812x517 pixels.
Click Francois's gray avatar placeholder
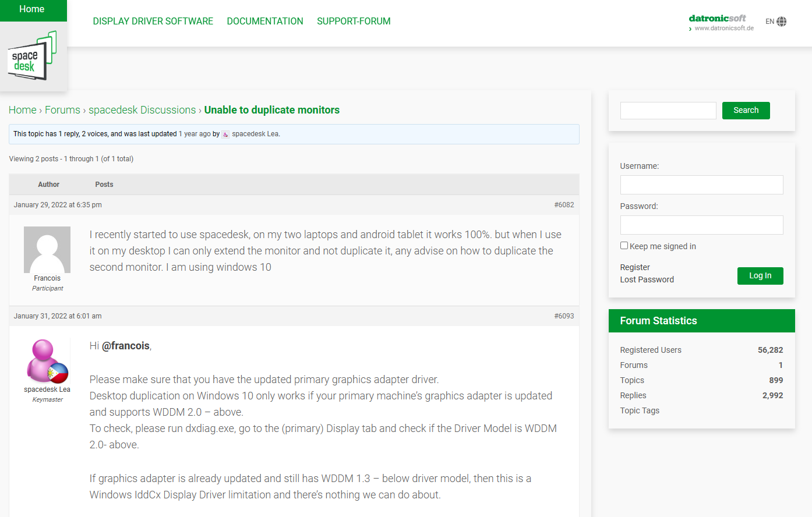47,250
